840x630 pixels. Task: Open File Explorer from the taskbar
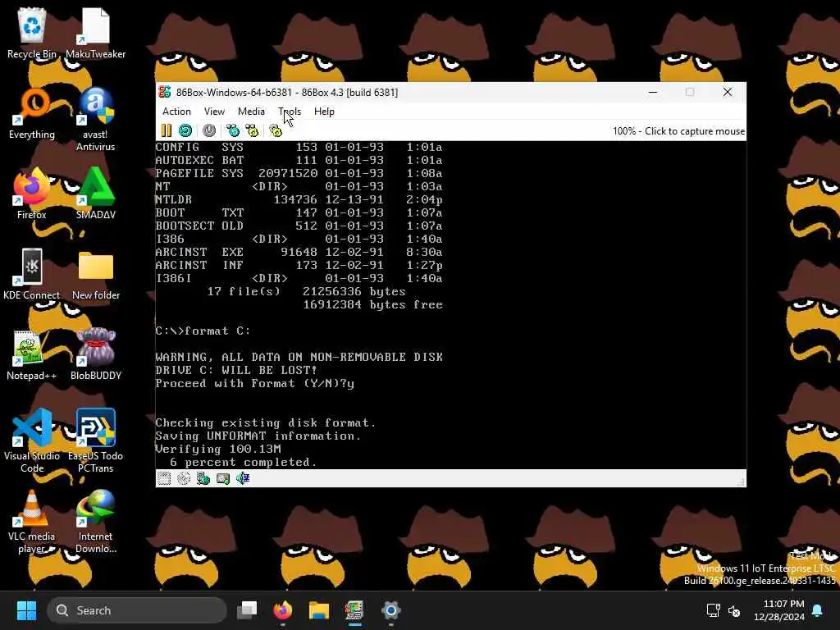[x=319, y=610]
